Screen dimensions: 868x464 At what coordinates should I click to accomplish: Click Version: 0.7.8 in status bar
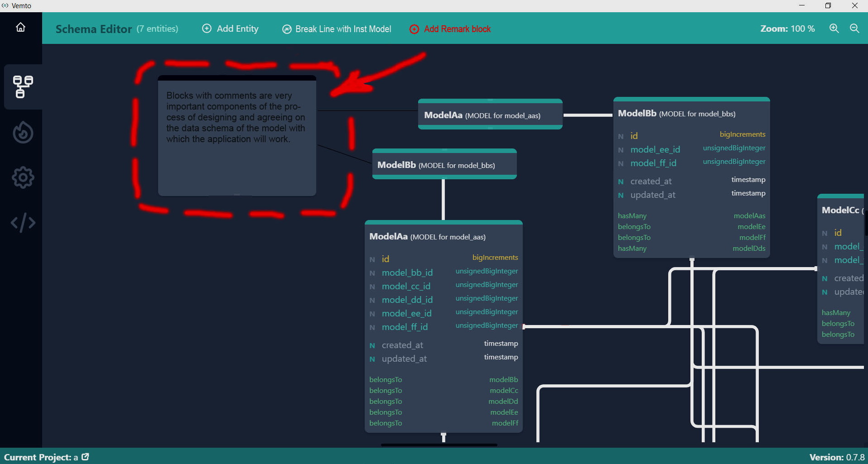tap(837, 457)
